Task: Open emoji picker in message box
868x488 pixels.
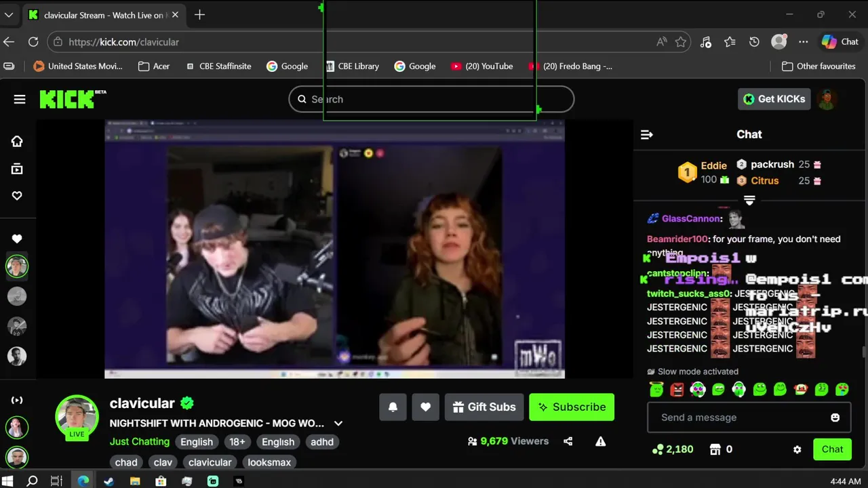Action: pyautogui.click(x=835, y=418)
